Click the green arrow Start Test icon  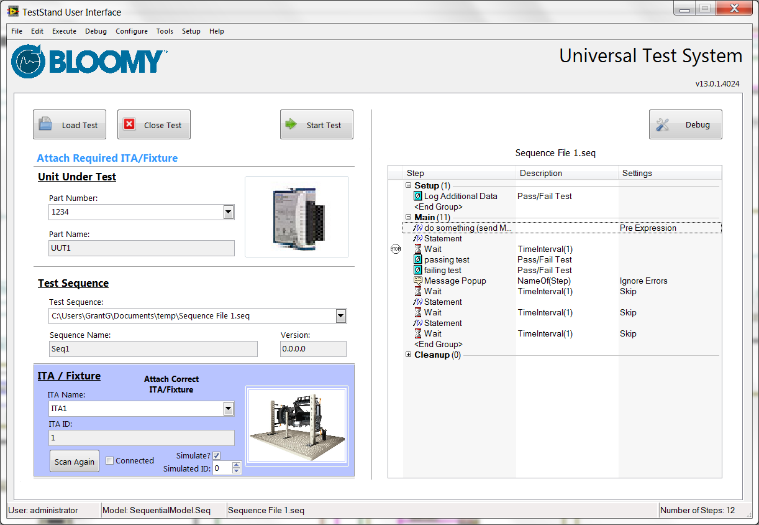[291, 124]
